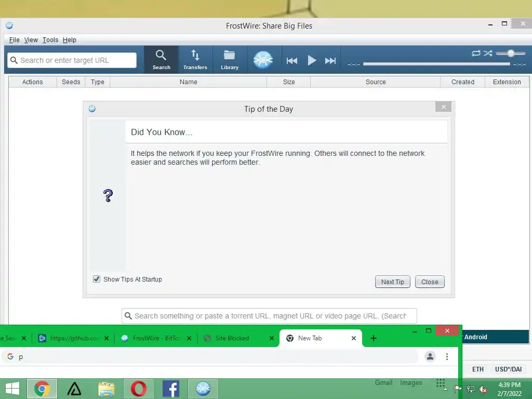
Task: Click the Close button in tip dialog
Action: click(x=430, y=282)
